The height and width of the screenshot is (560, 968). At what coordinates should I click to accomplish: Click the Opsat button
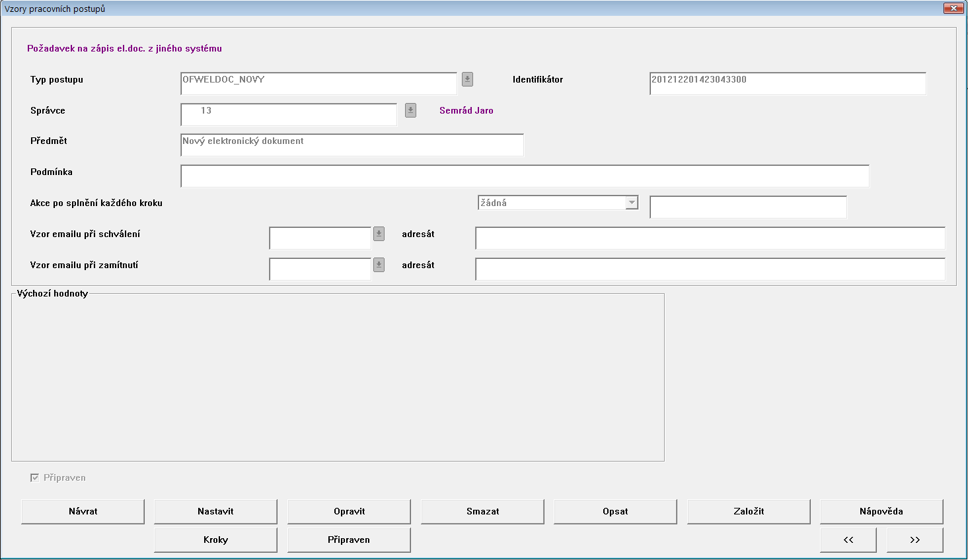[615, 511]
